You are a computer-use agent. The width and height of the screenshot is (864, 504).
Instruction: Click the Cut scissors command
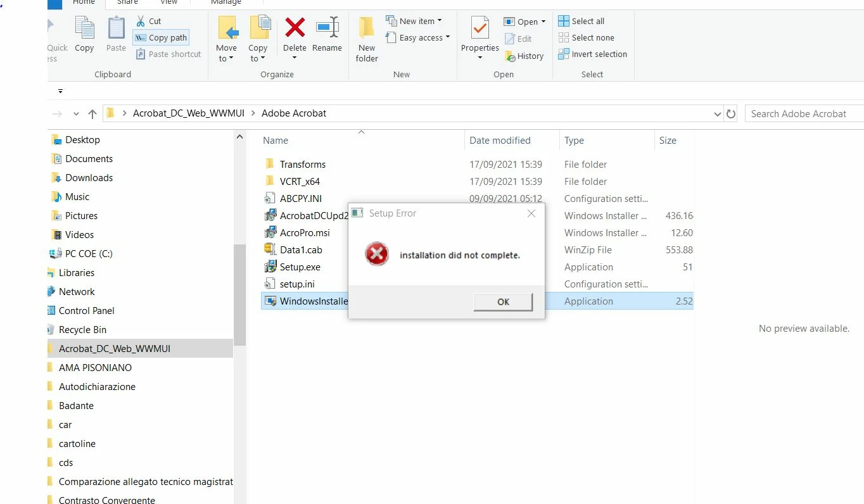coord(149,21)
